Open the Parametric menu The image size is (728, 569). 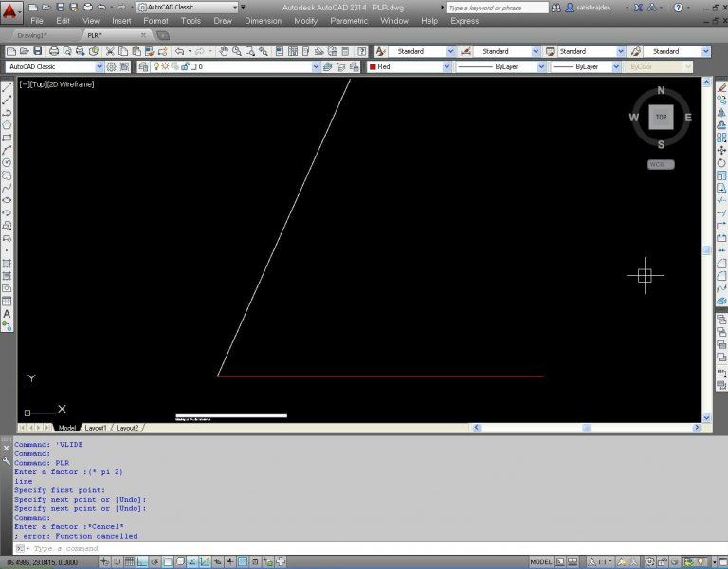pos(348,20)
